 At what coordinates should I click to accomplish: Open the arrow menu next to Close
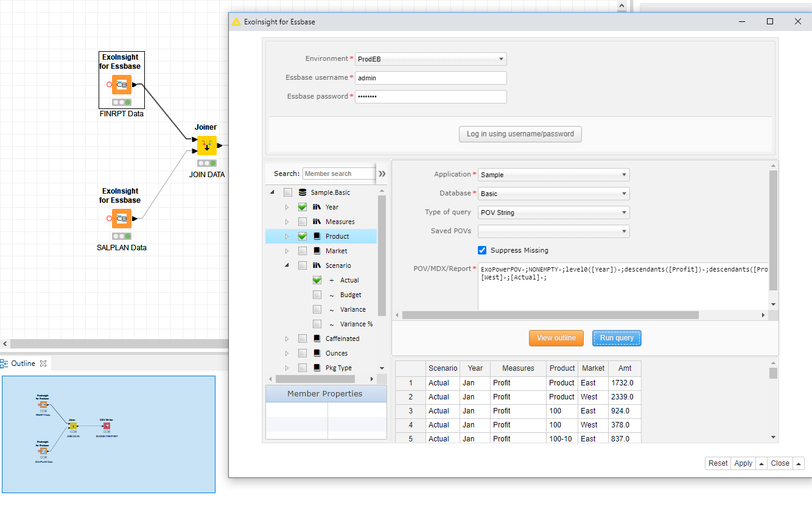[799, 463]
